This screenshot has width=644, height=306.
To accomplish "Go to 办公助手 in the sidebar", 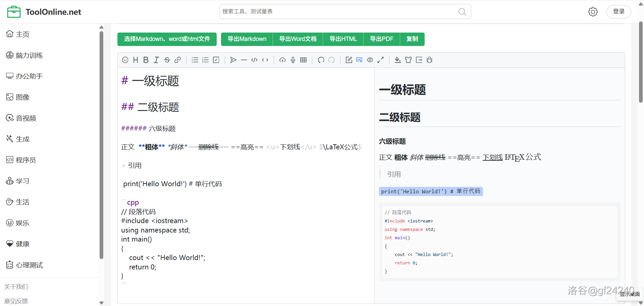I will [x=29, y=76].
